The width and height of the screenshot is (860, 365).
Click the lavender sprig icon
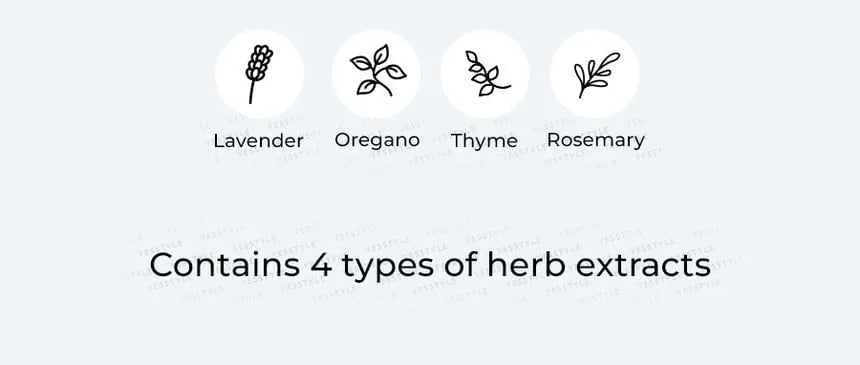point(259,74)
